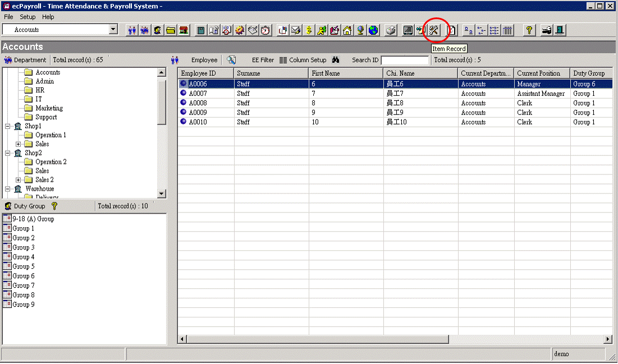Image resolution: width=618 pixels, height=364 pixels.
Task: Expand the Sales 2 folder
Action: [18, 180]
